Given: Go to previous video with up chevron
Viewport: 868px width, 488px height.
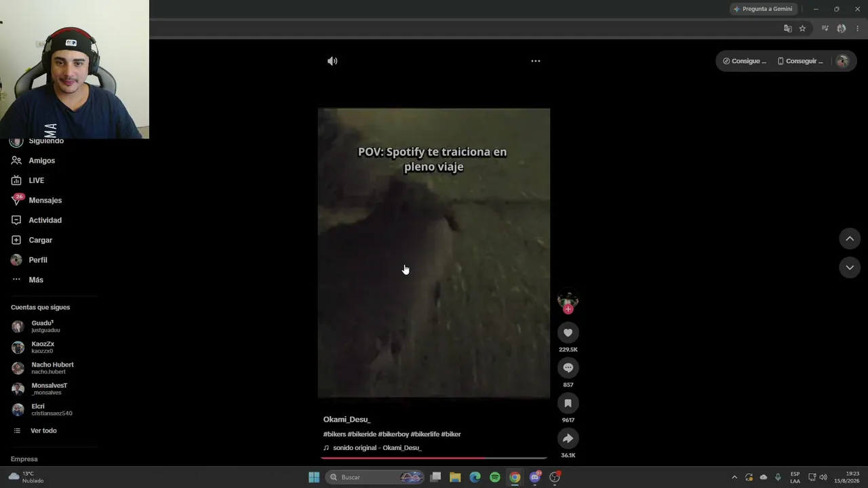Looking at the screenshot, I should click(850, 239).
